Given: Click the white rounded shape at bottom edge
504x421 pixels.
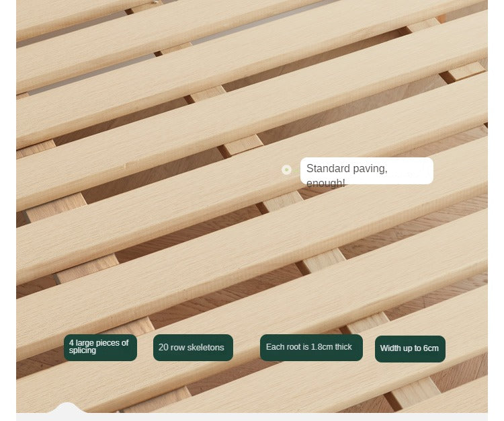Looking at the screenshot, I should [67, 408].
